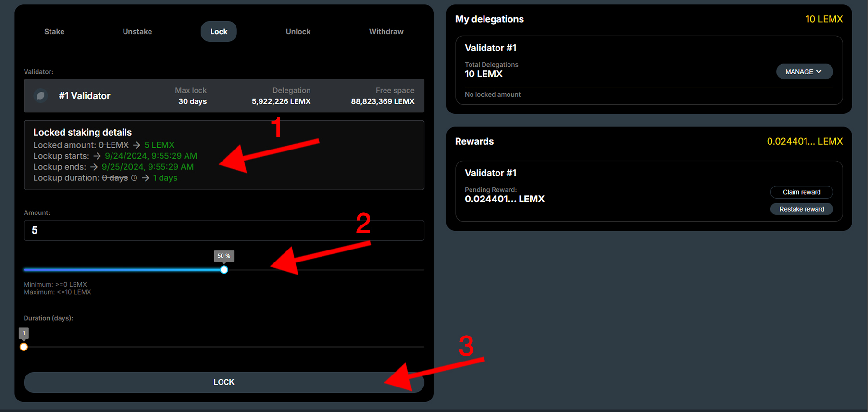Image resolution: width=868 pixels, height=412 pixels.
Task: Click the duration tooltip showing 1
Action: pos(24,333)
